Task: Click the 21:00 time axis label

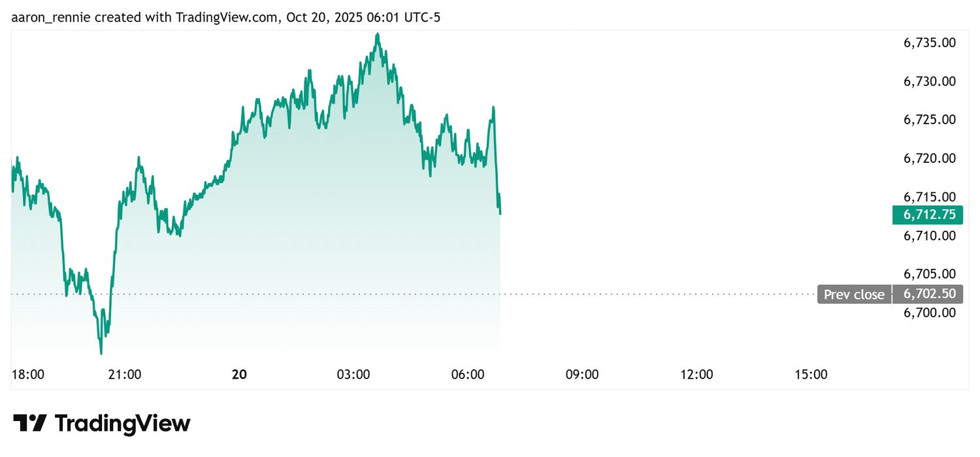Action: pos(125,375)
